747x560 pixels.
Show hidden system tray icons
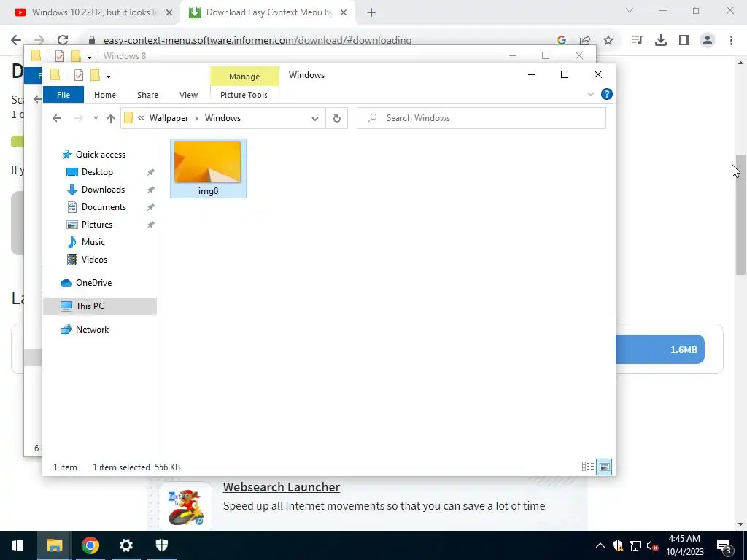[600, 545]
